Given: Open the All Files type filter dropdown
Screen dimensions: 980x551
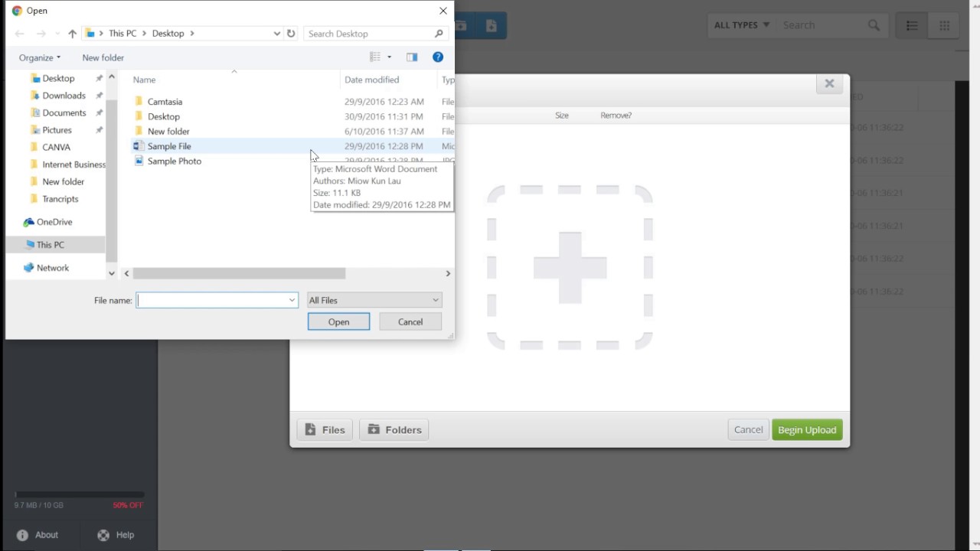Looking at the screenshot, I should [374, 301].
